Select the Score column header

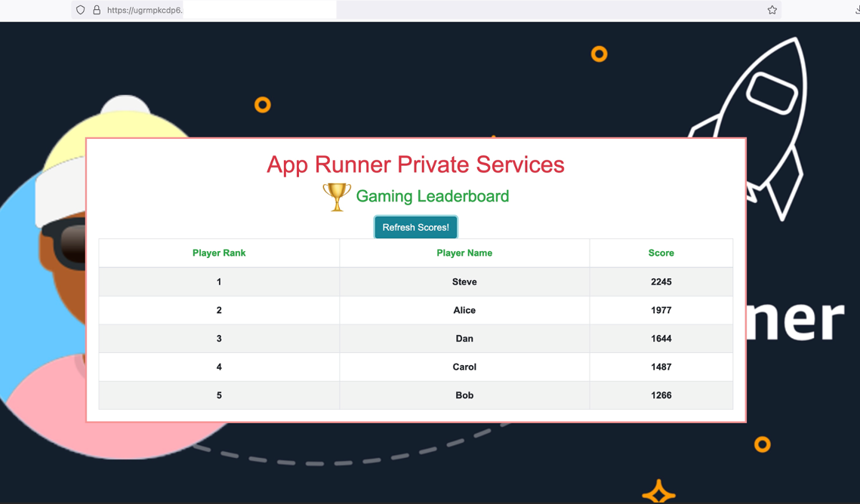pyautogui.click(x=661, y=253)
